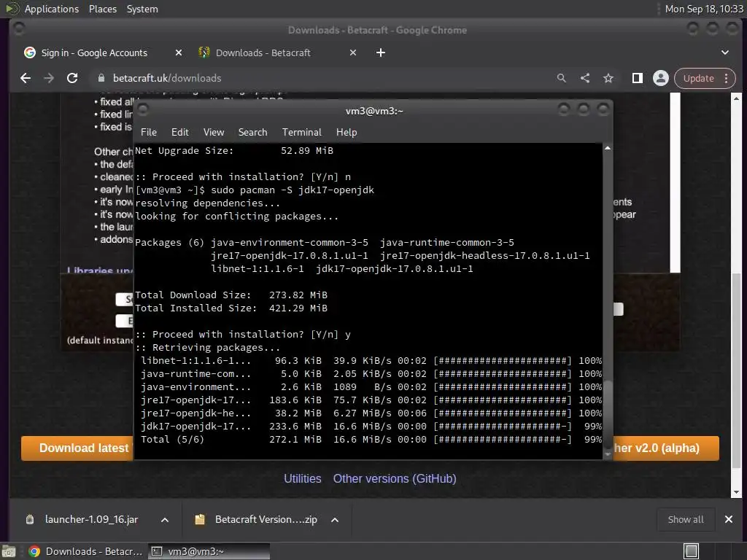
Task: Click the Download latest orange button
Action: point(77,448)
